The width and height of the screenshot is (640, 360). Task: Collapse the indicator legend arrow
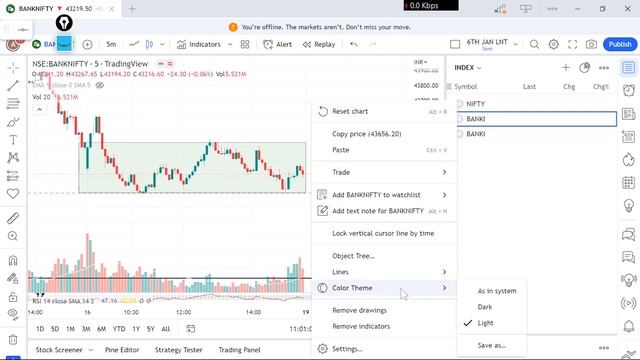tap(40, 110)
